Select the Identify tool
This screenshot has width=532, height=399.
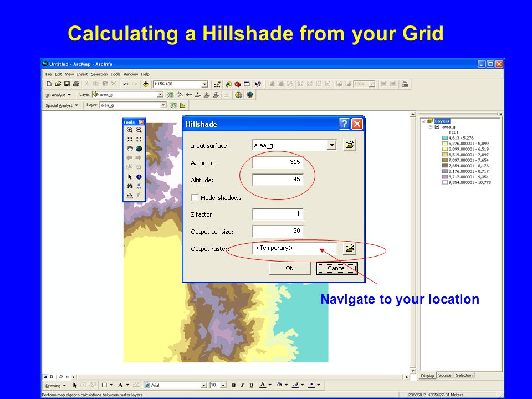click(139, 177)
